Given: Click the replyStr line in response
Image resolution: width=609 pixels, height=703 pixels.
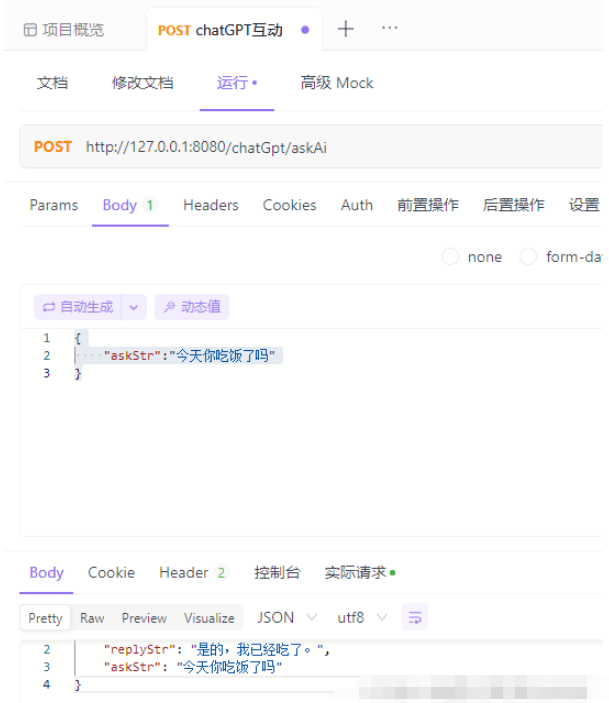Looking at the screenshot, I should click(217, 649).
